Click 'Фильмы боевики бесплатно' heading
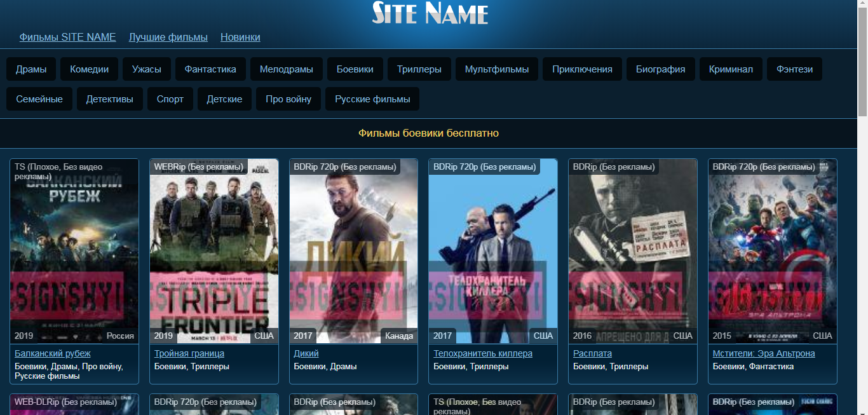Viewport: 868px width, 415px height. tap(429, 133)
